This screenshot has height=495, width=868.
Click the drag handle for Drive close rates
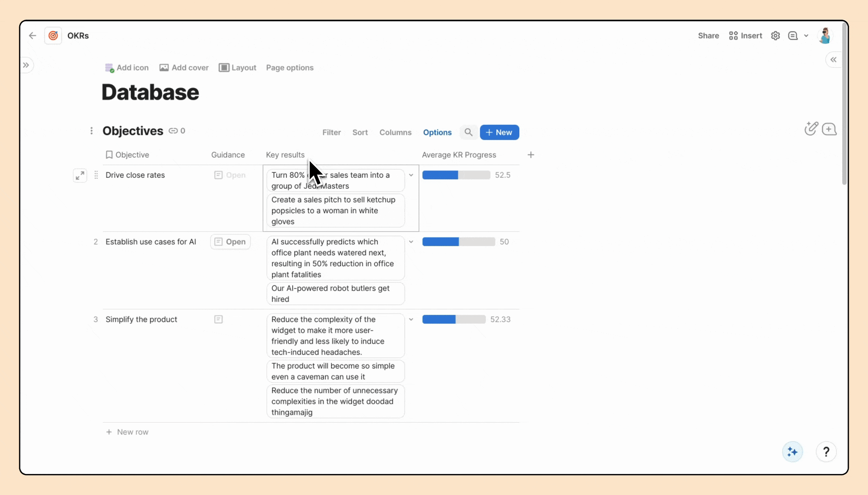[x=96, y=175]
